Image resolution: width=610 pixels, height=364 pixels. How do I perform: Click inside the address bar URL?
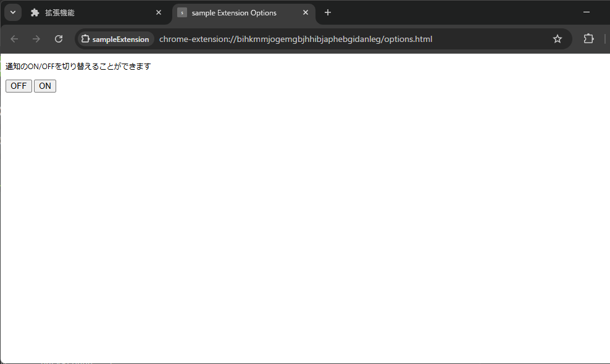pos(296,38)
